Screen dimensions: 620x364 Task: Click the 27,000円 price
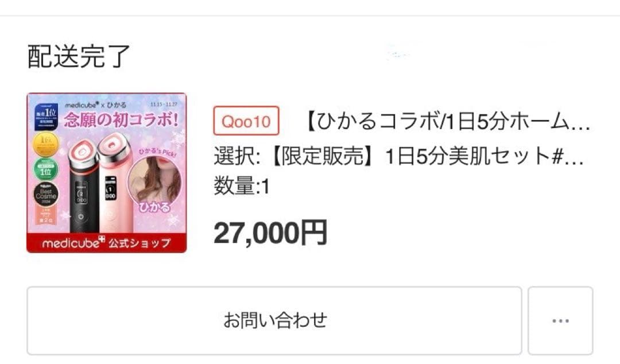(270, 233)
